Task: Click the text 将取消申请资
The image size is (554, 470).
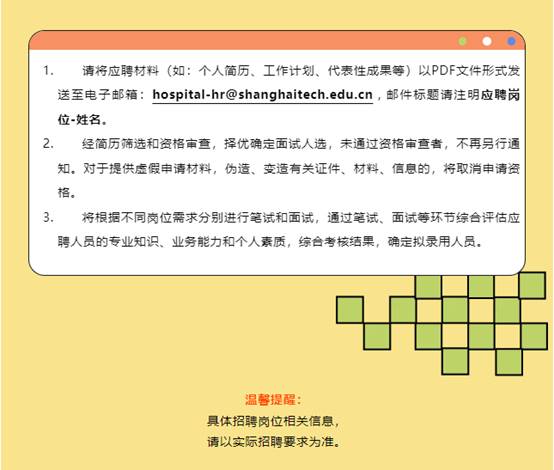Action: (482, 169)
